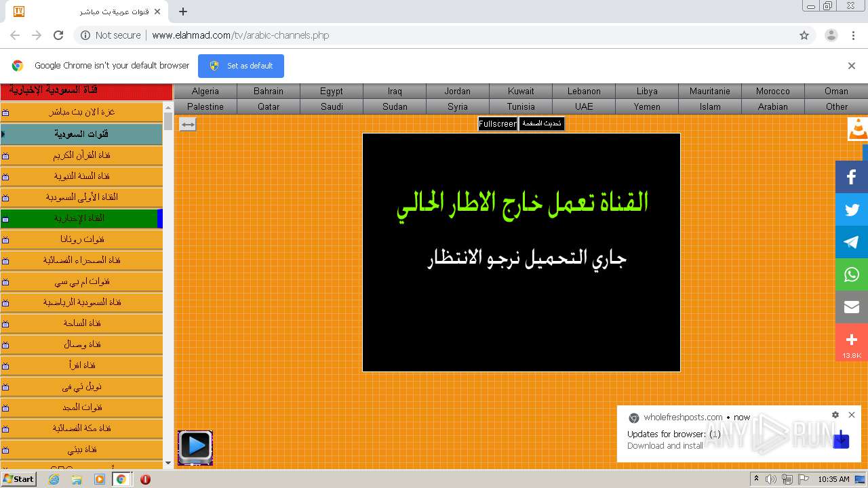
Task: Click the red Opera-style taskbar icon
Action: tap(145, 479)
